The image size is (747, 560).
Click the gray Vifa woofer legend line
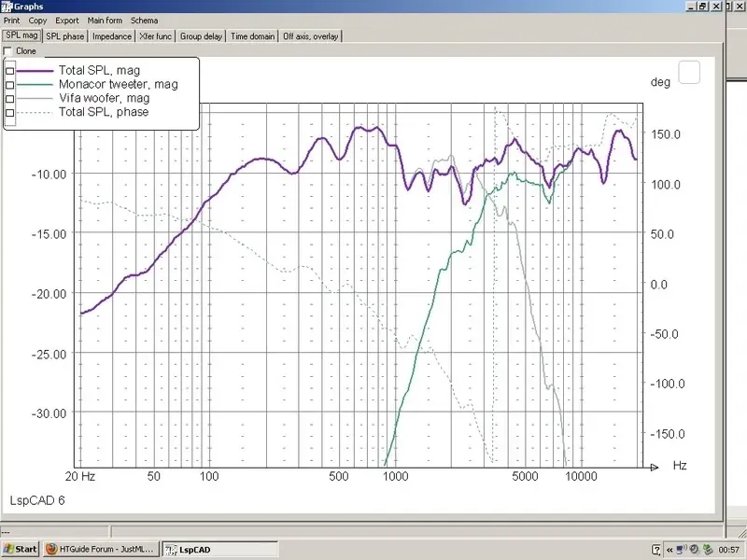[35, 99]
